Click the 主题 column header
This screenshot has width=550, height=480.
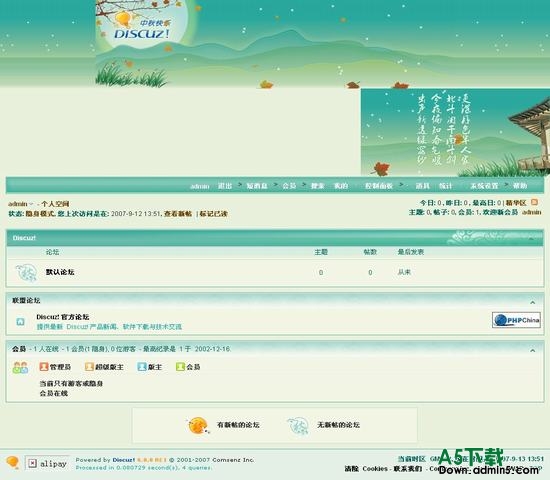click(321, 252)
